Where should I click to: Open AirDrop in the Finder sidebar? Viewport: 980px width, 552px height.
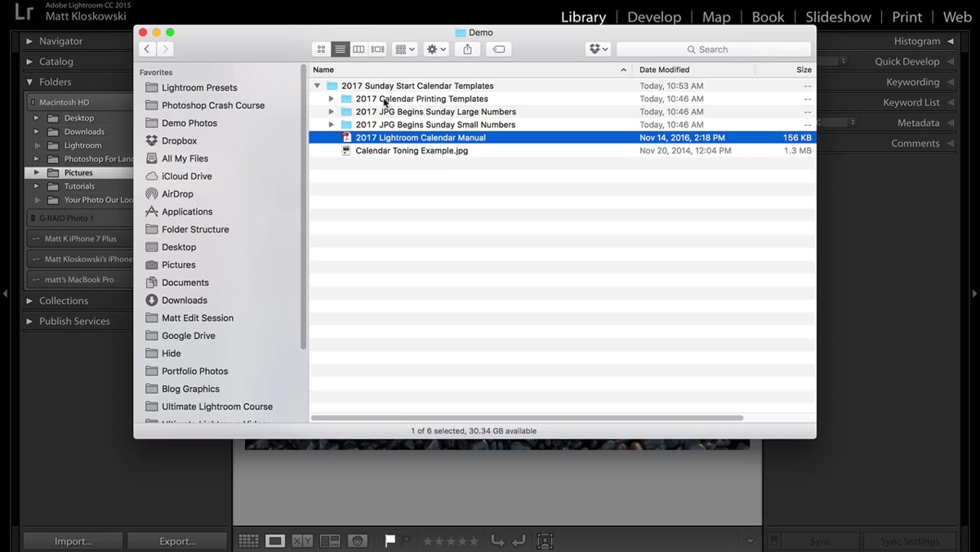[x=177, y=194]
